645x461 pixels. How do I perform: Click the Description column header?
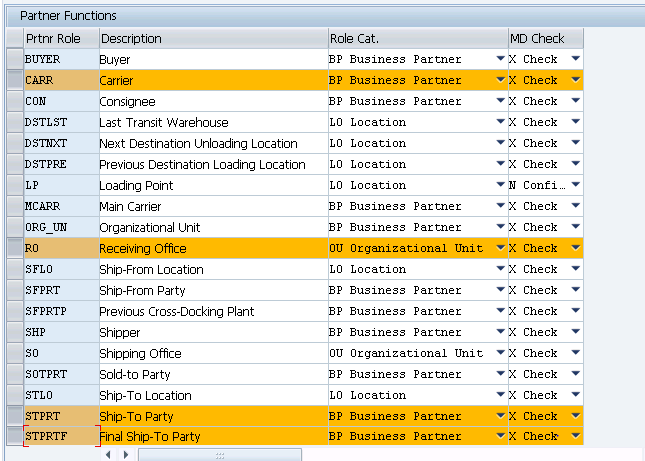point(213,38)
